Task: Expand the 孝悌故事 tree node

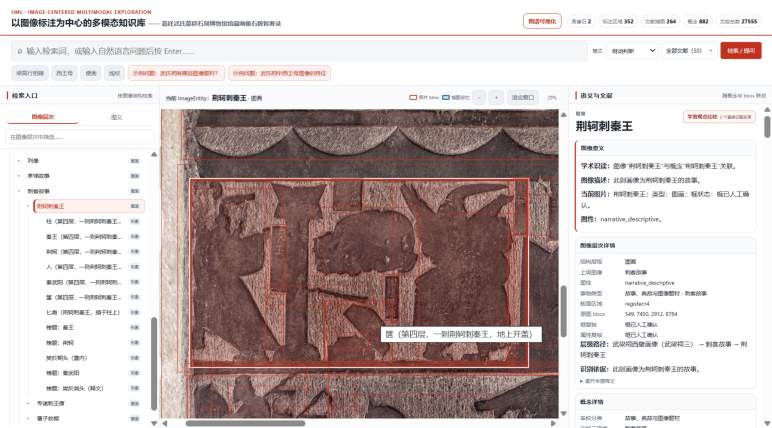Action: [19, 176]
